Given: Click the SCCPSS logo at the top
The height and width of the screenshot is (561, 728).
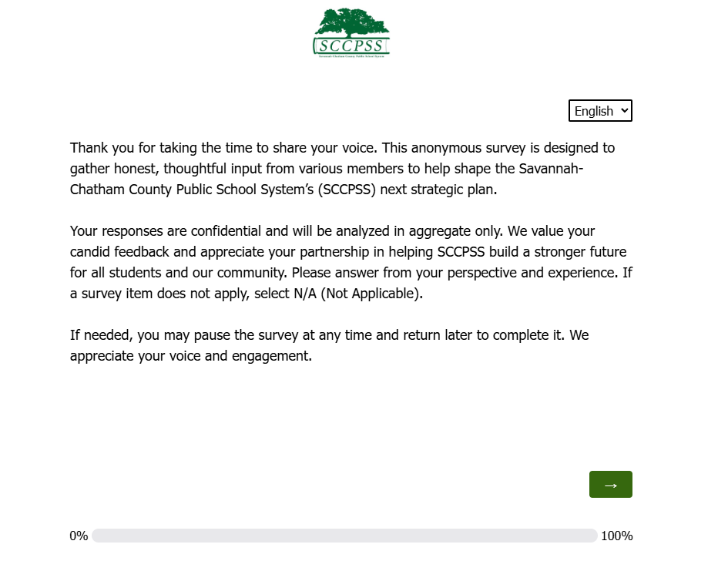Looking at the screenshot, I should 351,33.
